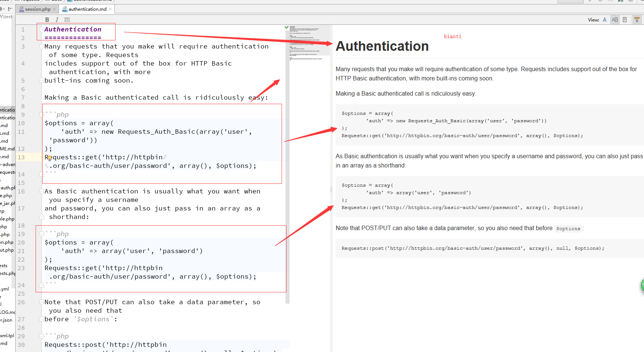Collapse the php code block at line 9
The image size is (644, 352).
(42, 114)
